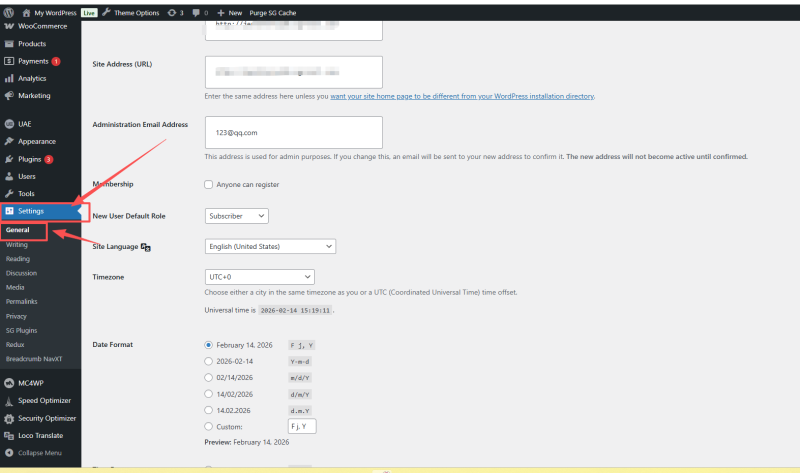Viewport: 800px width, 473px height.
Task: Enable the Anyone can register checkbox
Action: pos(209,185)
